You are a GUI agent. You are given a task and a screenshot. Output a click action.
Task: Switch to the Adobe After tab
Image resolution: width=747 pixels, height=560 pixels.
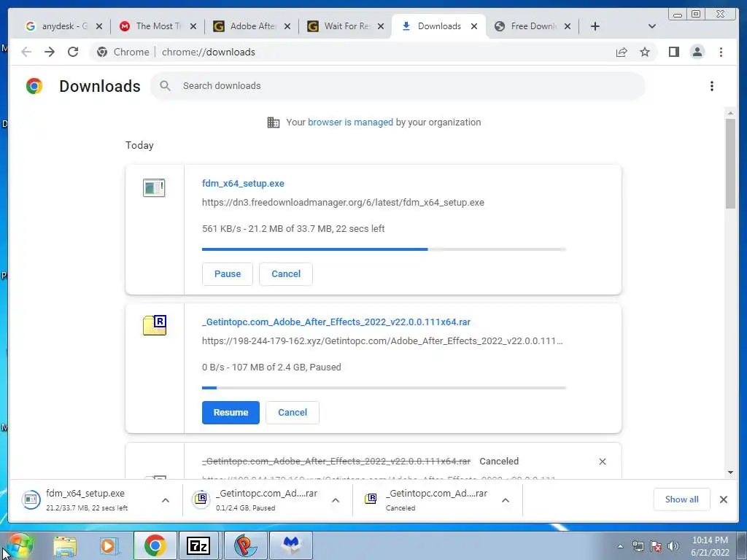click(252, 26)
